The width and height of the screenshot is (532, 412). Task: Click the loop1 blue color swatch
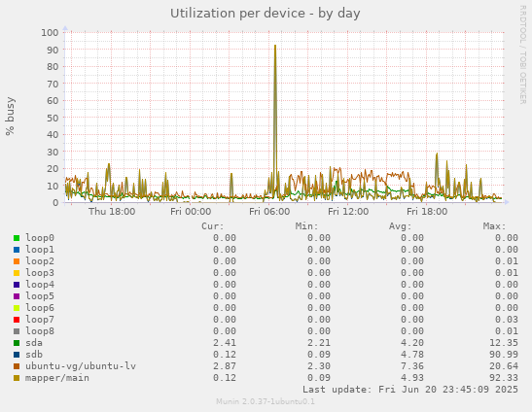(17, 250)
